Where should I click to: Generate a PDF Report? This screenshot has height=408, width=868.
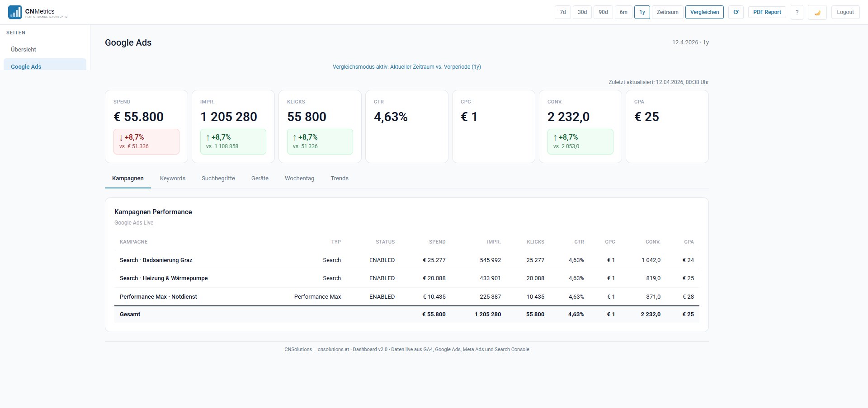pyautogui.click(x=767, y=12)
